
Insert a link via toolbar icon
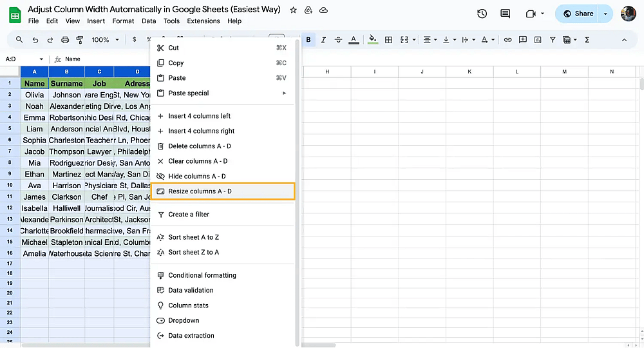507,40
